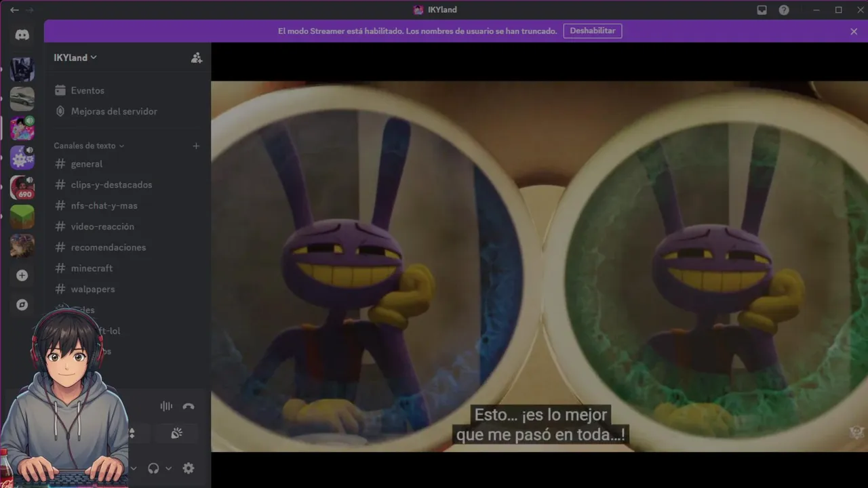Toggle noise suppression waveform icon
868x488 pixels.
tap(166, 407)
